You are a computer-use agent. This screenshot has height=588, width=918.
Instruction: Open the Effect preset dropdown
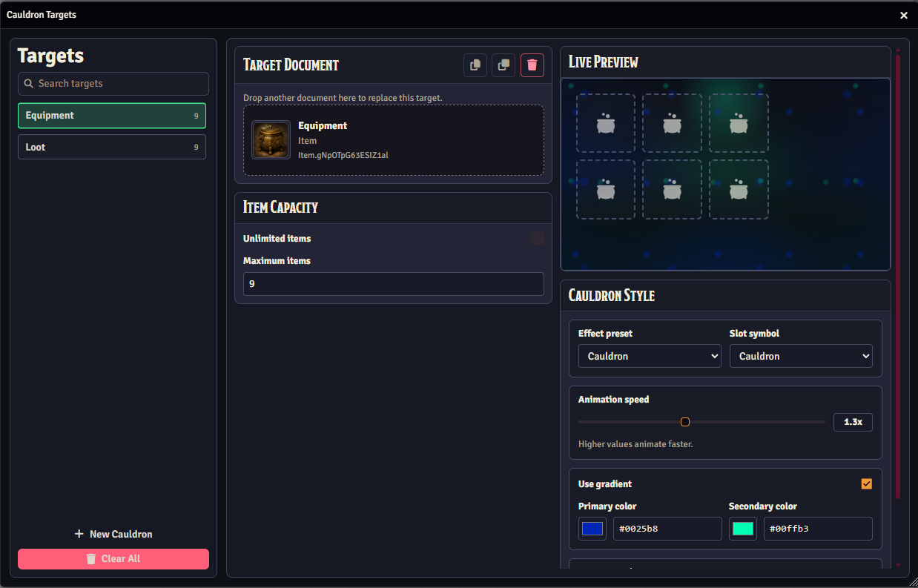click(650, 356)
